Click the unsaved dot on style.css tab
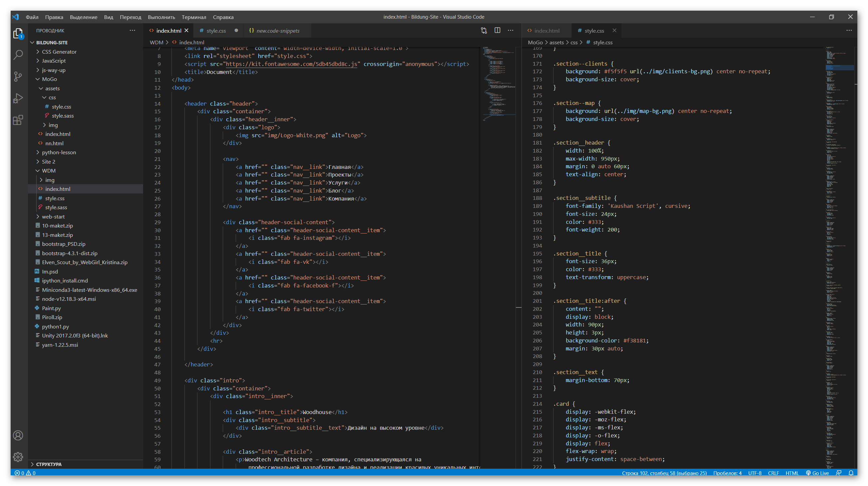Screen dimensions: 868x486 236,30
